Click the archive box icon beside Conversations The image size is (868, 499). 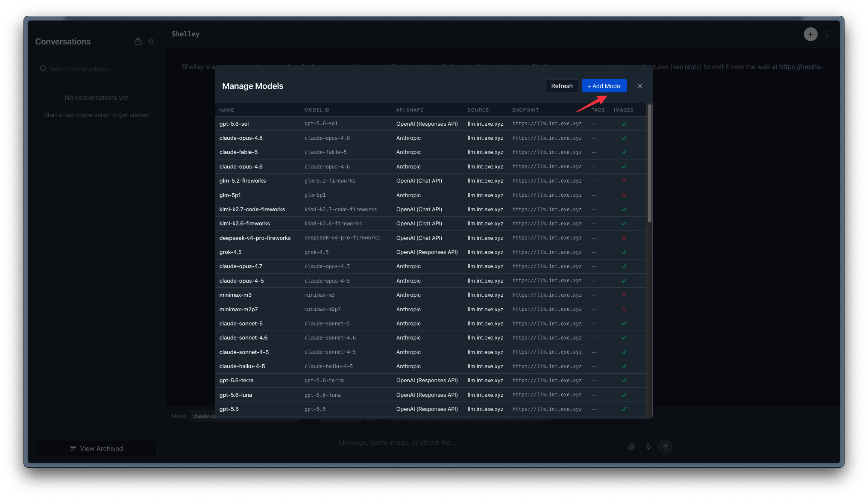138,41
